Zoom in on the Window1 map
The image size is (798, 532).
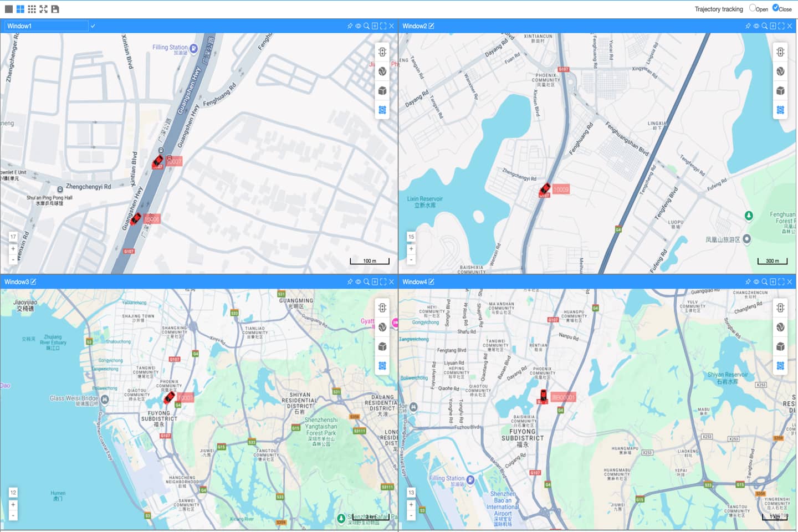coord(13,249)
